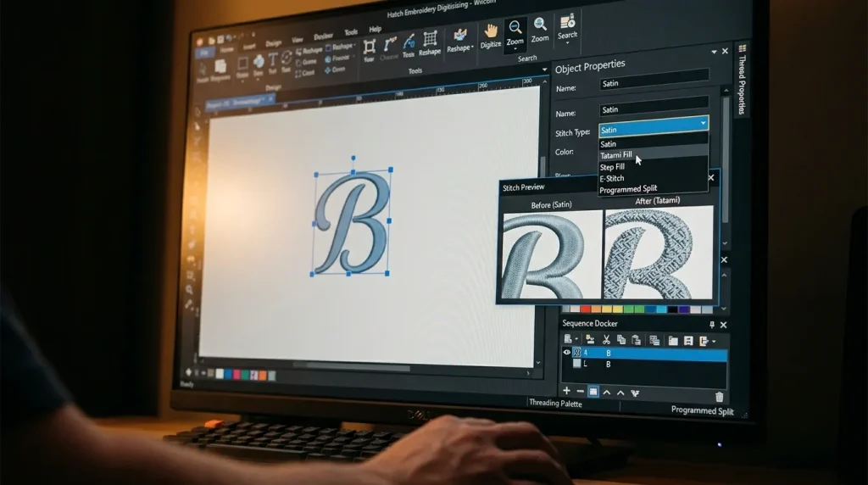Click the plus add button in Sequence Docker
The image size is (868, 485).
point(566,391)
